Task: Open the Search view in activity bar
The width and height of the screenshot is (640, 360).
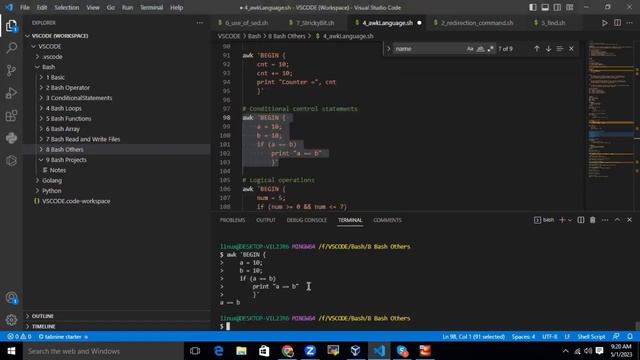Action: [11, 48]
